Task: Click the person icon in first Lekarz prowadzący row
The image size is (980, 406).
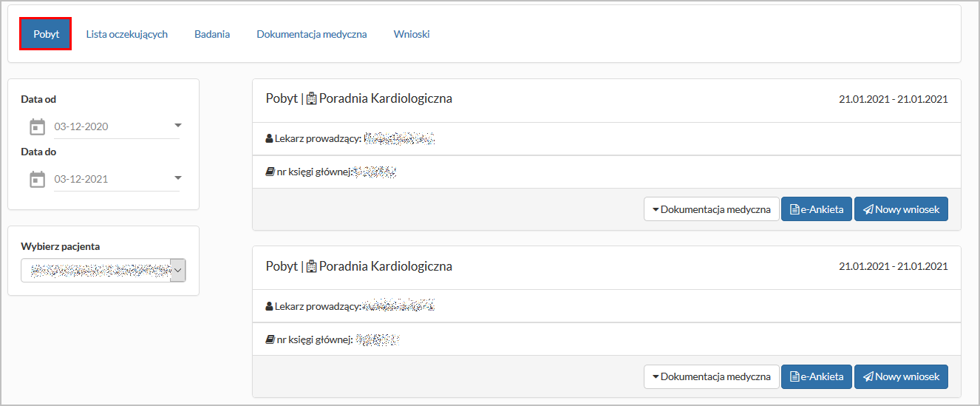Action: coord(269,138)
